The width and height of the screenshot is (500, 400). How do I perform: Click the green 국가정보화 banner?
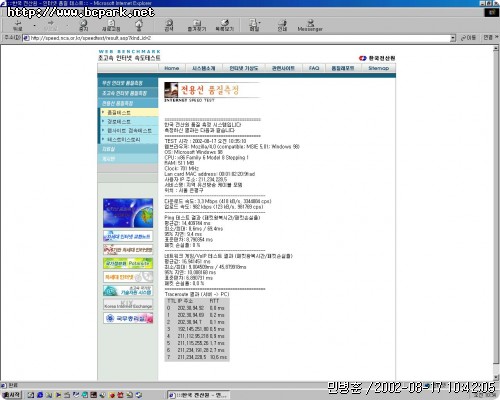coord(128,263)
